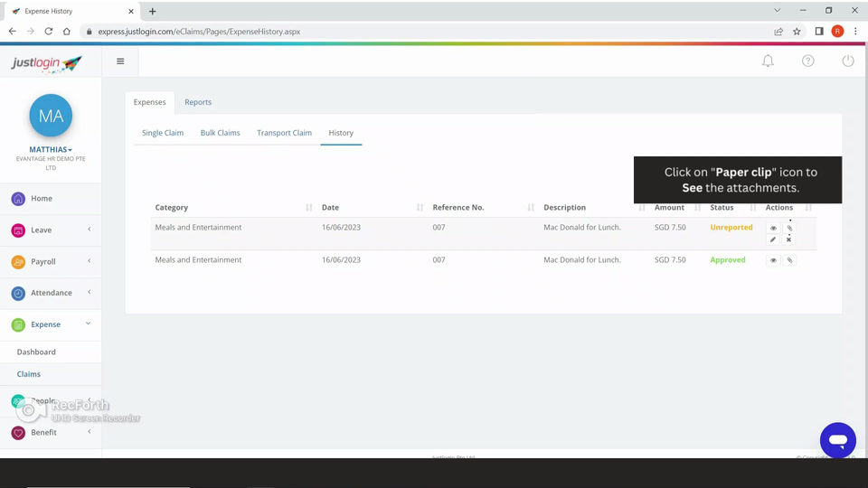
Task: Select the History tab
Action: click(341, 133)
